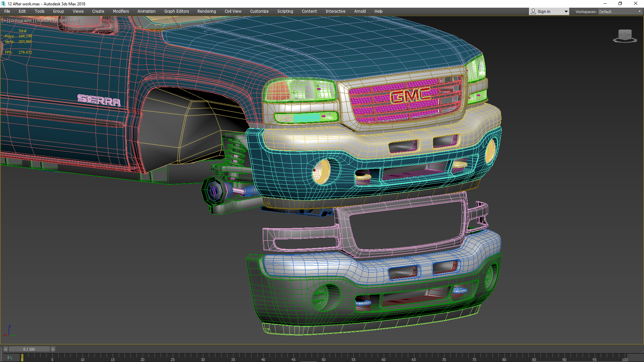Open Mini Curve Editor icon
Screen dimensions: 644x362
(x=10, y=358)
